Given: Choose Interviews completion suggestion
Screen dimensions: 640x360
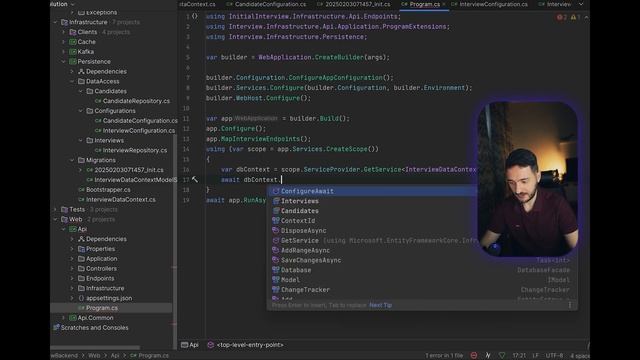Looking at the screenshot, I should 300,201.
